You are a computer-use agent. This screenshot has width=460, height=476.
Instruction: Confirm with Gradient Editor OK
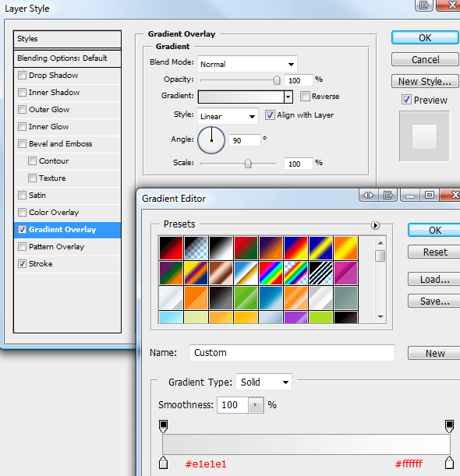434,230
